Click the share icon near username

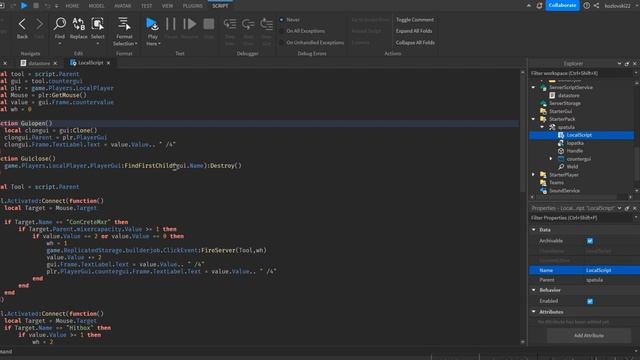click(596, 6)
